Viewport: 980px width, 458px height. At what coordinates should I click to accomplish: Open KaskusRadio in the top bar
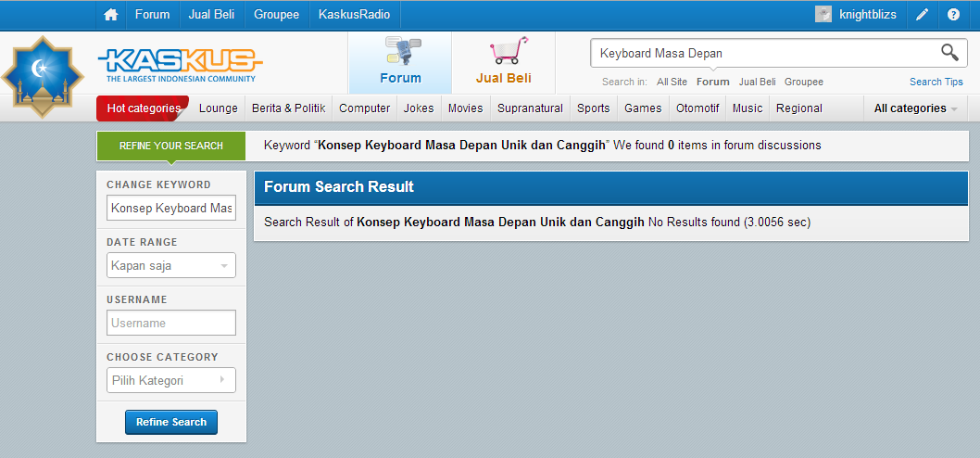coord(355,15)
